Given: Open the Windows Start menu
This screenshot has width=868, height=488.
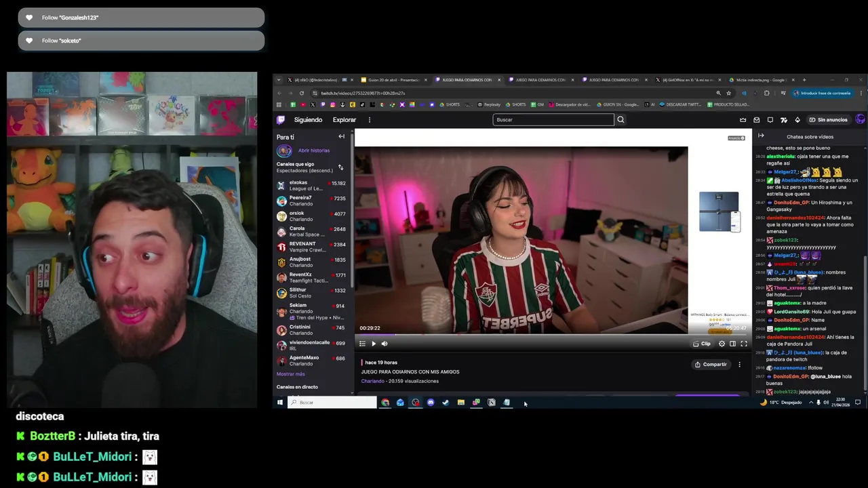Looking at the screenshot, I should (279, 403).
